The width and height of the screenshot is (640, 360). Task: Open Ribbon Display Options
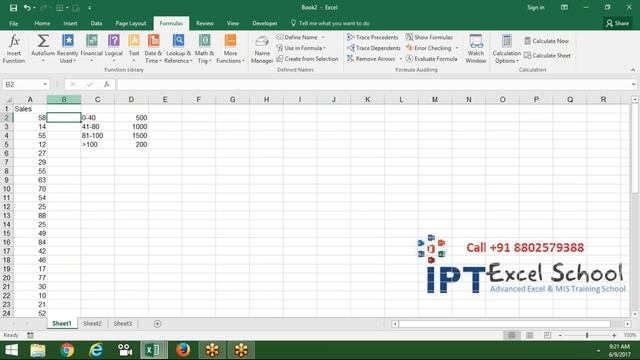(x=564, y=7)
